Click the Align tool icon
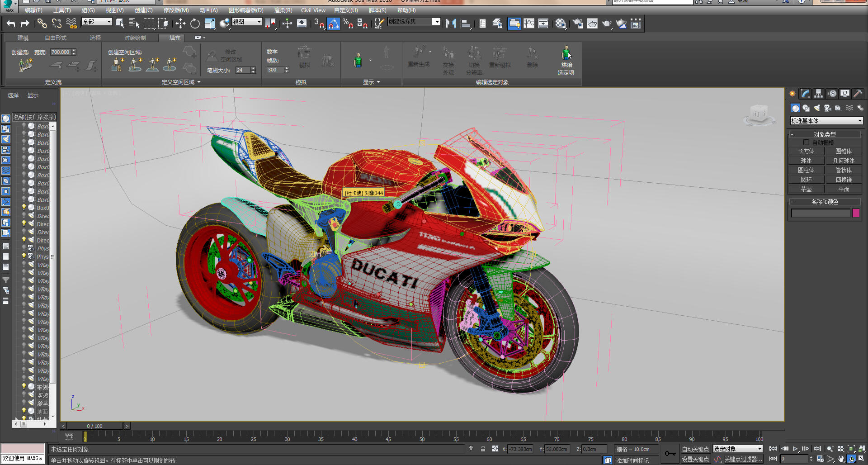Viewport: 868px width, 465px height. [x=466, y=24]
